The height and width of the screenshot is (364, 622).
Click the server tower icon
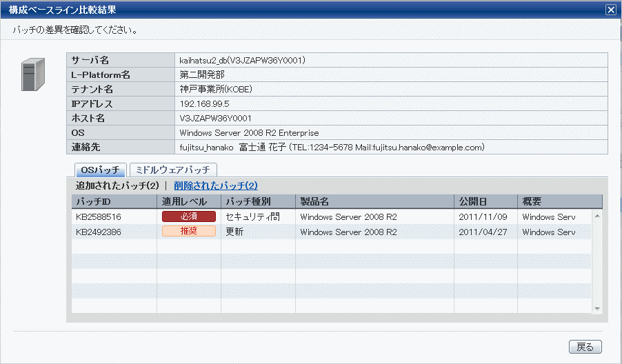[33, 74]
